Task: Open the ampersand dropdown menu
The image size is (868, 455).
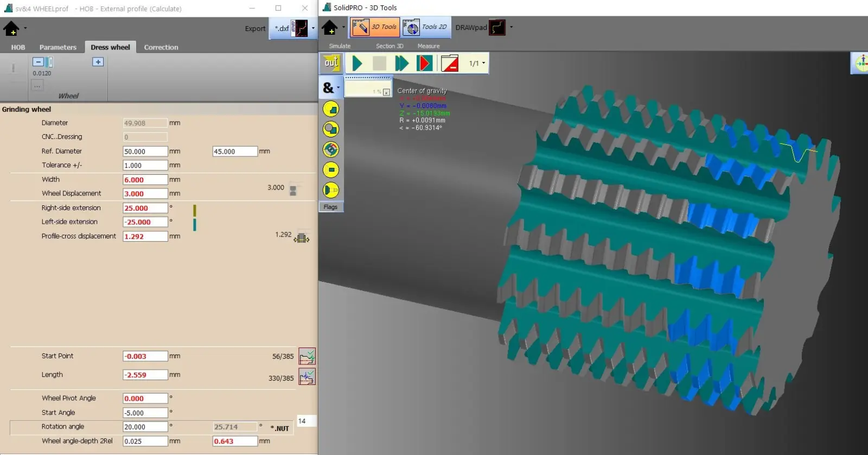Action: coord(331,87)
